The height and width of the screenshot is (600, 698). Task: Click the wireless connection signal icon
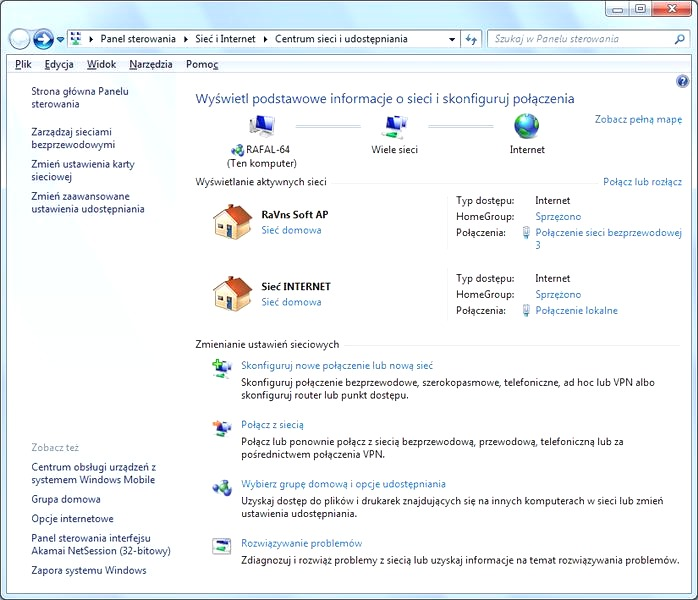526,232
